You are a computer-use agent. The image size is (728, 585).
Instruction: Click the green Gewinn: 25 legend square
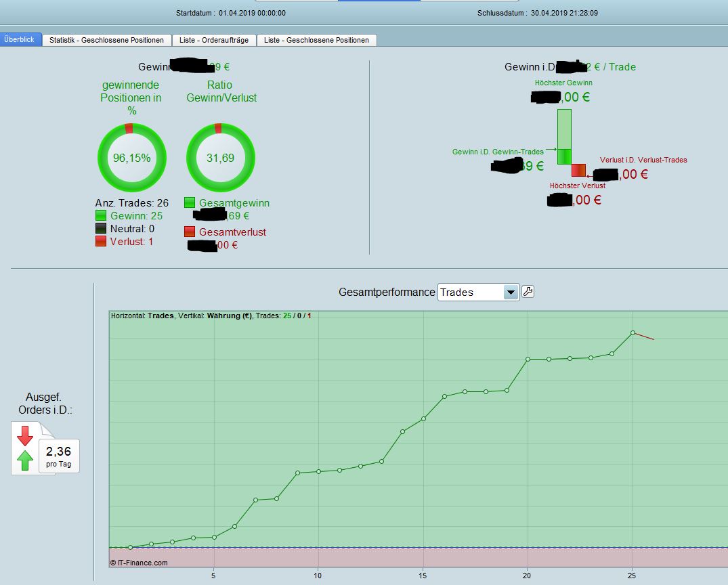[x=101, y=215]
